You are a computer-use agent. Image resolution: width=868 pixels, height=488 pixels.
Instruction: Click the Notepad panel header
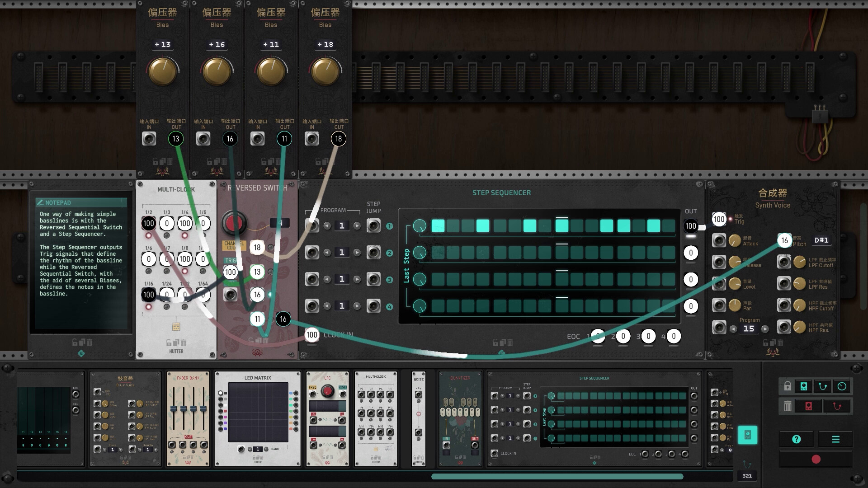pos(81,202)
